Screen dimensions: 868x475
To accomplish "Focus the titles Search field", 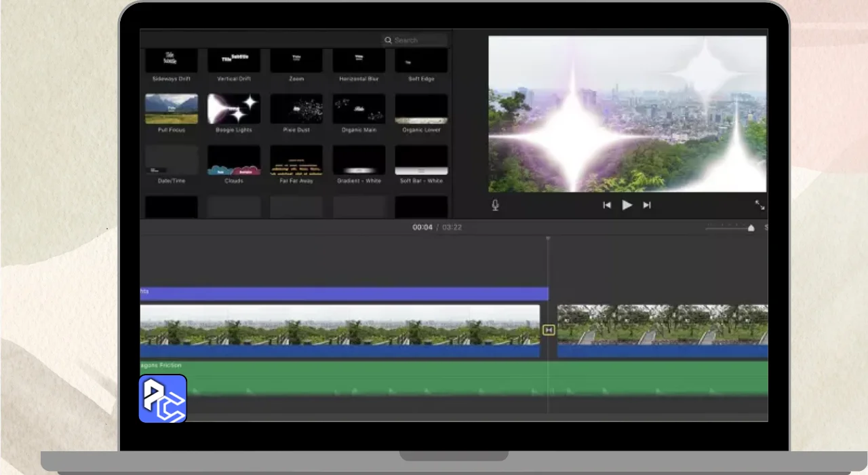I will [414, 41].
